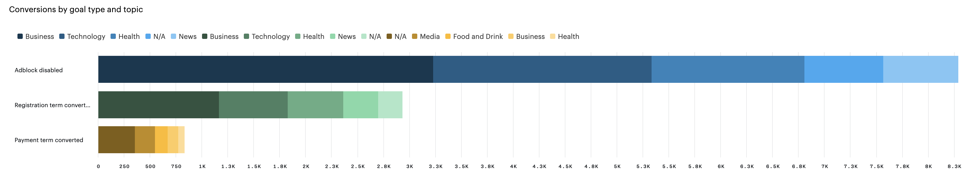Click the pale green N/A segment in Registration bar
This screenshot has width=980, height=181.
(390, 105)
